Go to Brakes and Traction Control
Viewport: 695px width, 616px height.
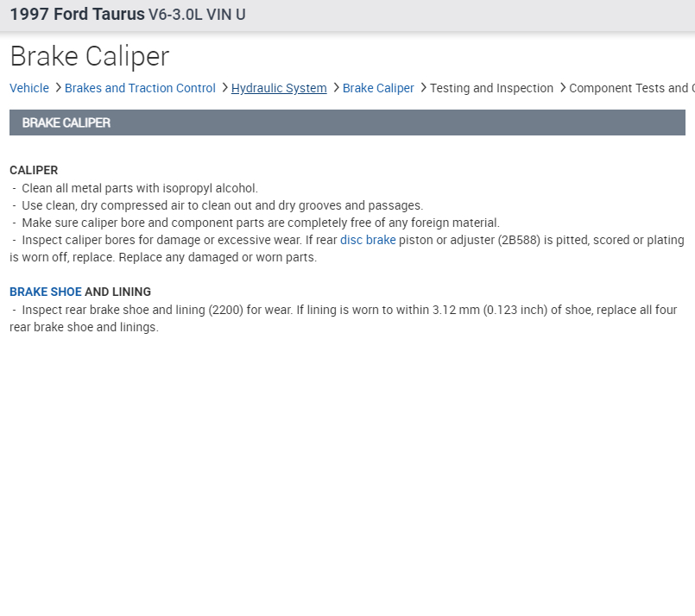click(x=140, y=88)
